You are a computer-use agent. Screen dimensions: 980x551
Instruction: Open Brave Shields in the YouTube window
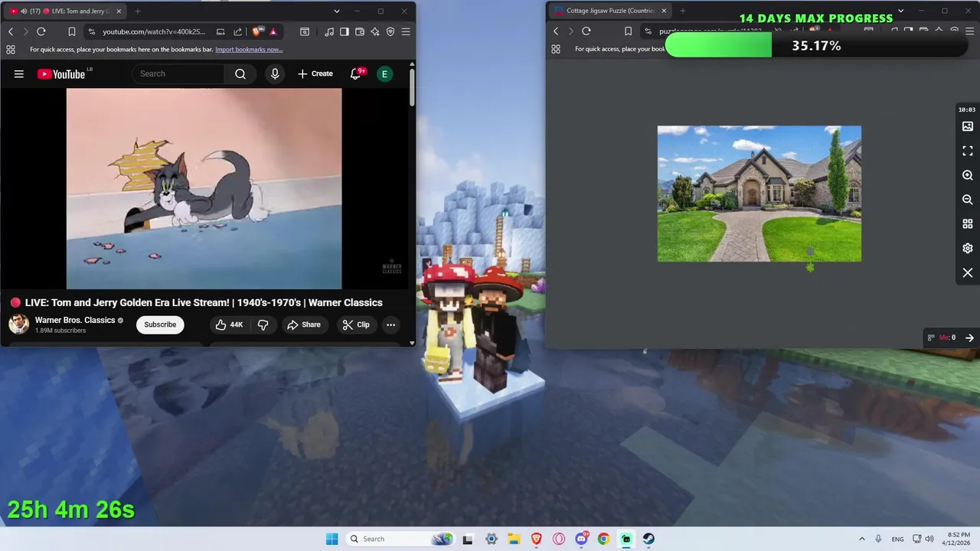pyautogui.click(x=256, y=31)
